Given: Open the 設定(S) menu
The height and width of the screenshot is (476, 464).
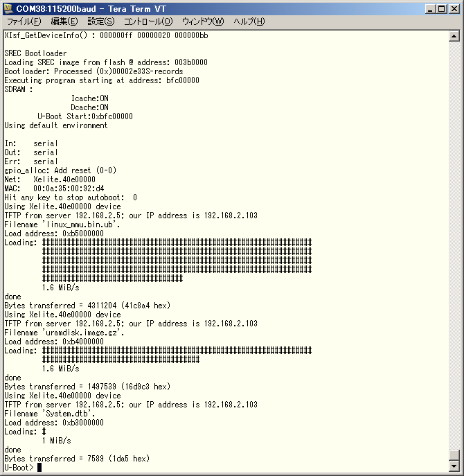Looking at the screenshot, I should pos(100,21).
